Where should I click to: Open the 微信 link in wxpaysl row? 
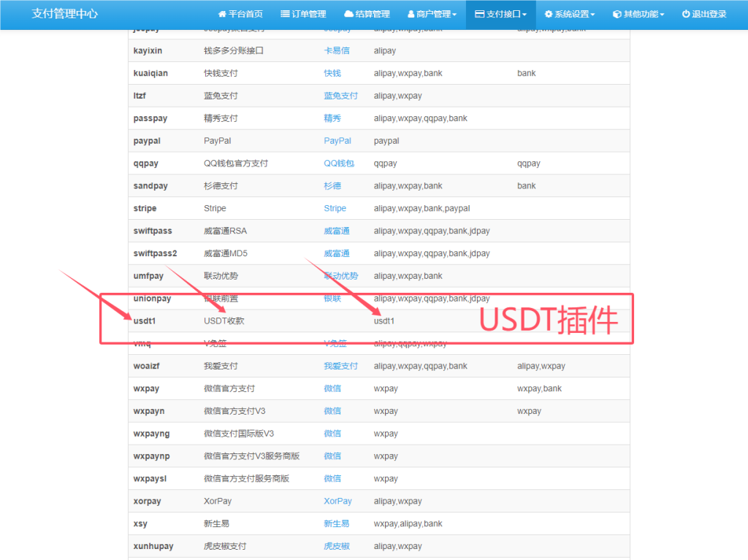point(332,478)
